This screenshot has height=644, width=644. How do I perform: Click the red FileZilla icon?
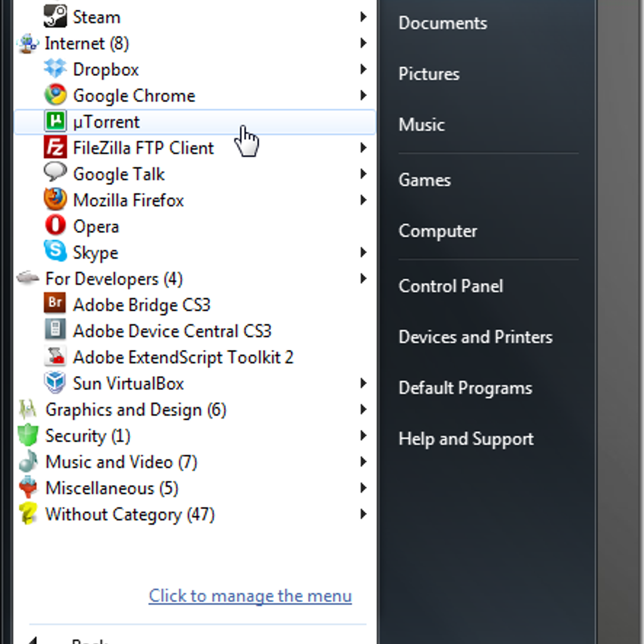(55, 147)
